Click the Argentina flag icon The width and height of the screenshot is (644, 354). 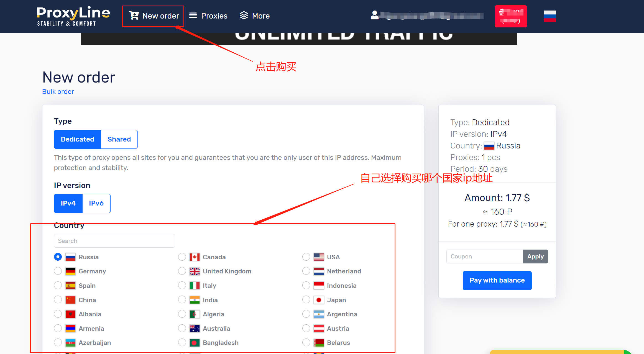tap(319, 314)
